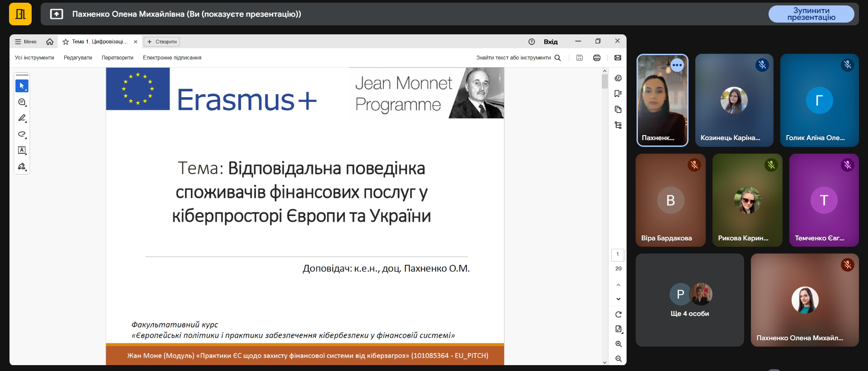Click the presentation screen-share icon
Viewport: 868px width, 371px height.
click(57, 14)
